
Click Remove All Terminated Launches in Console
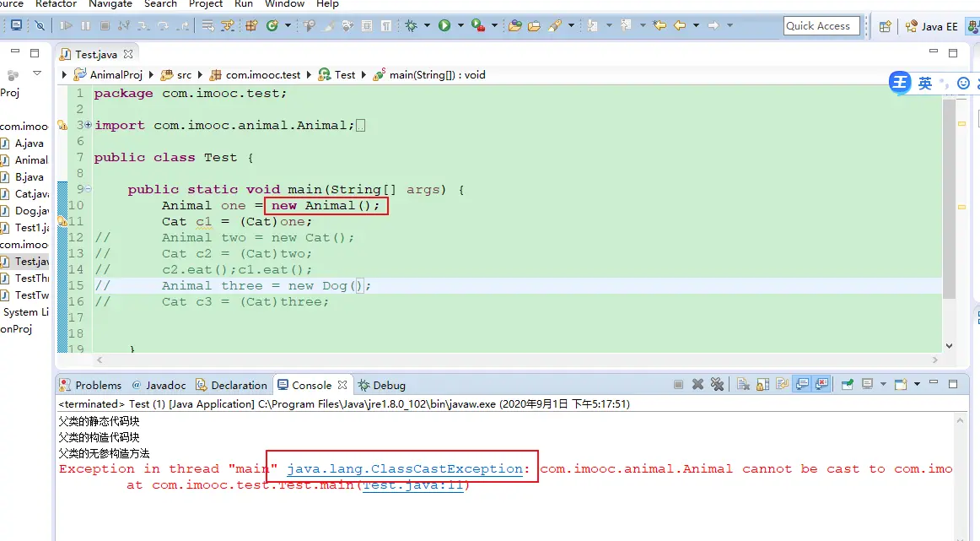coord(716,385)
